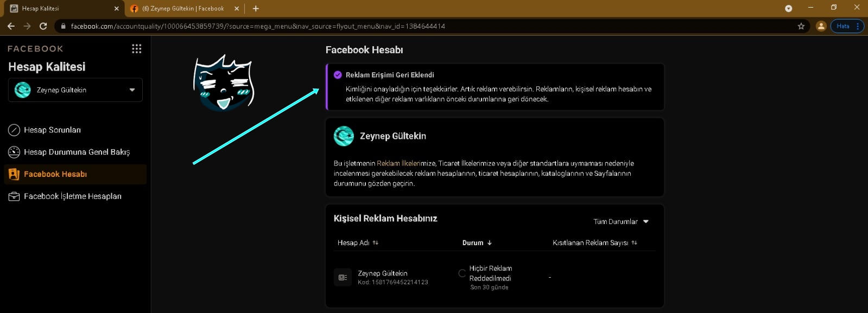Click the back navigation arrow

point(11,26)
